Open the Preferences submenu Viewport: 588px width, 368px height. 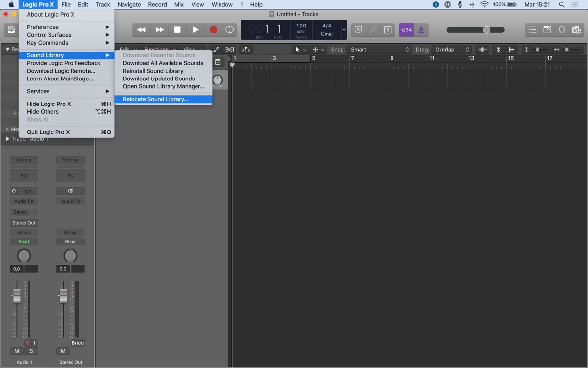pyautogui.click(x=43, y=27)
